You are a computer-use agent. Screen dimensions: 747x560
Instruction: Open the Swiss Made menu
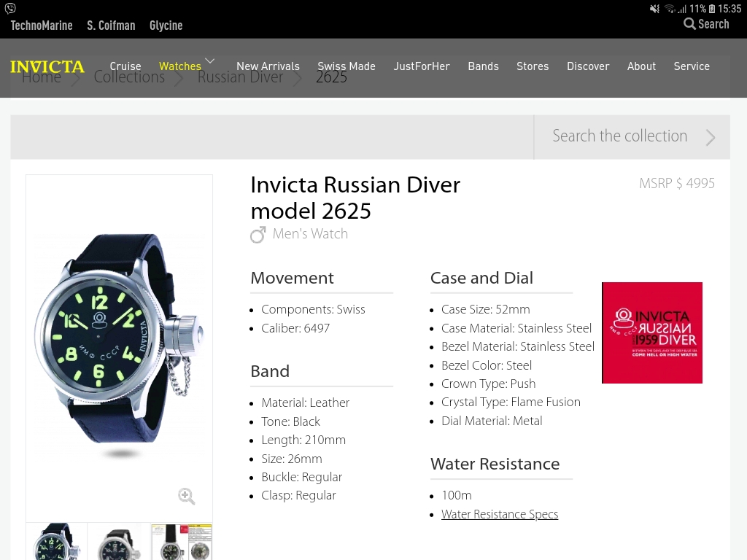(347, 66)
